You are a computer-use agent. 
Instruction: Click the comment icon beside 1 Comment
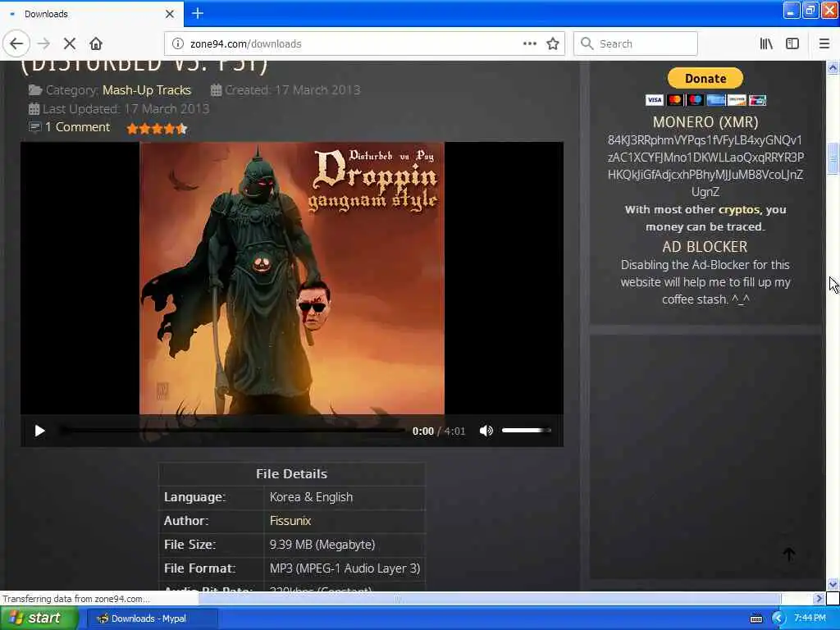pyautogui.click(x=34, y=127)
